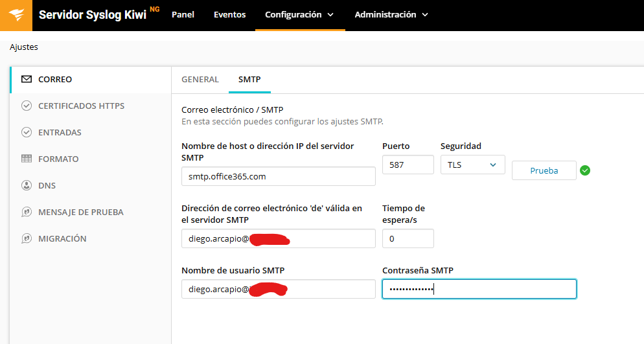This screenshot has height=344, width=644.
Task: Open CERTIFICADOS HTTPS settings
Action: pos(91,106)
